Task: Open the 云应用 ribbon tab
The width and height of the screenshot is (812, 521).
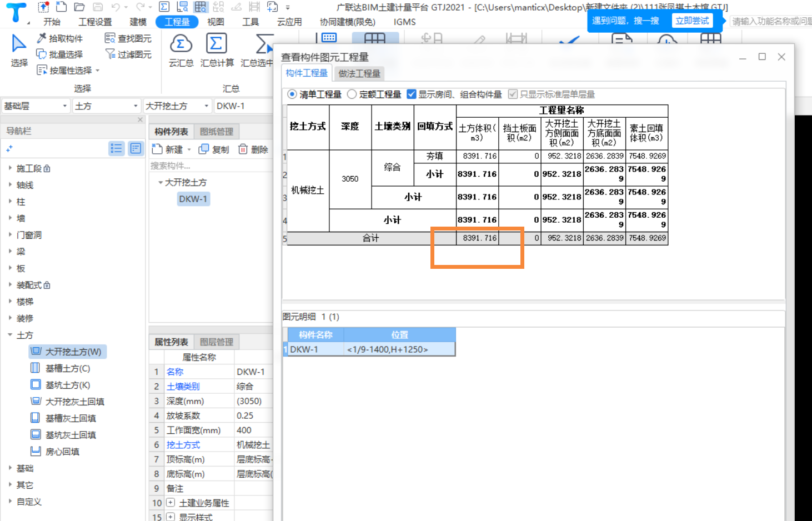Action: tap(289, 22)
